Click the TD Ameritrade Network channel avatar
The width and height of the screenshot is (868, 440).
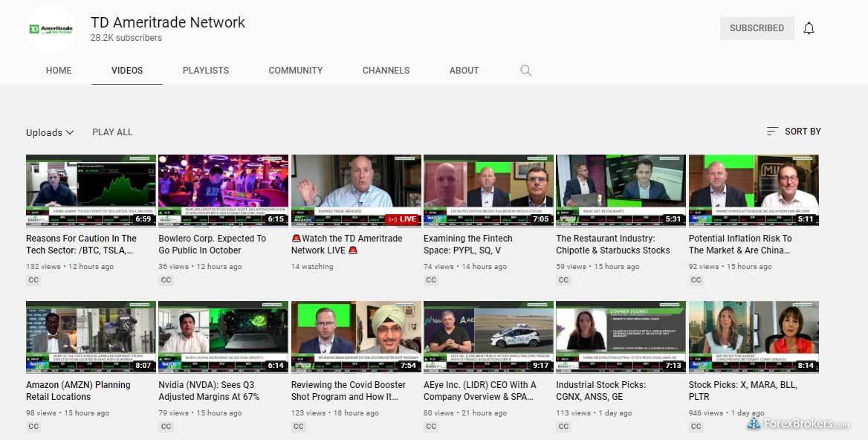pos(51,28)
